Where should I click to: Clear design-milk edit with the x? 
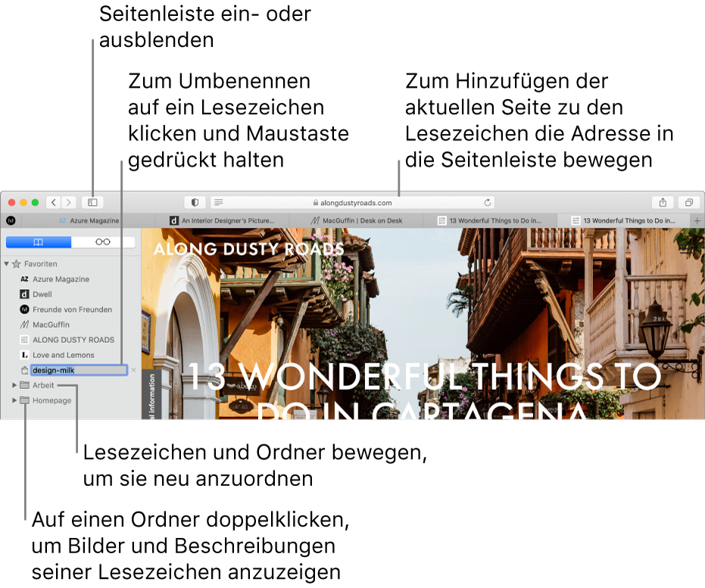point(133,370)
